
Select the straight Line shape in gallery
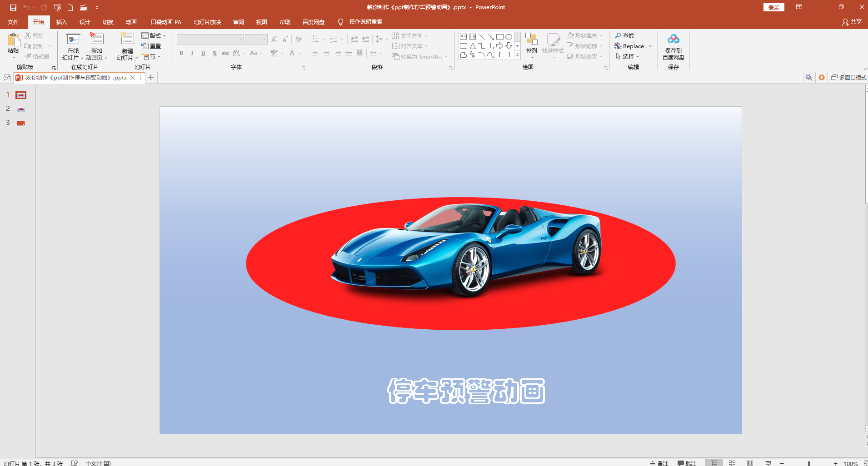482,37
